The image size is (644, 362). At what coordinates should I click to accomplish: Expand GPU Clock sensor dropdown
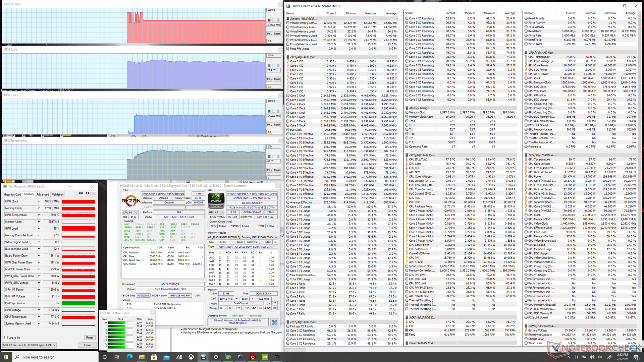pyautogui.click(x=39, y=201)
